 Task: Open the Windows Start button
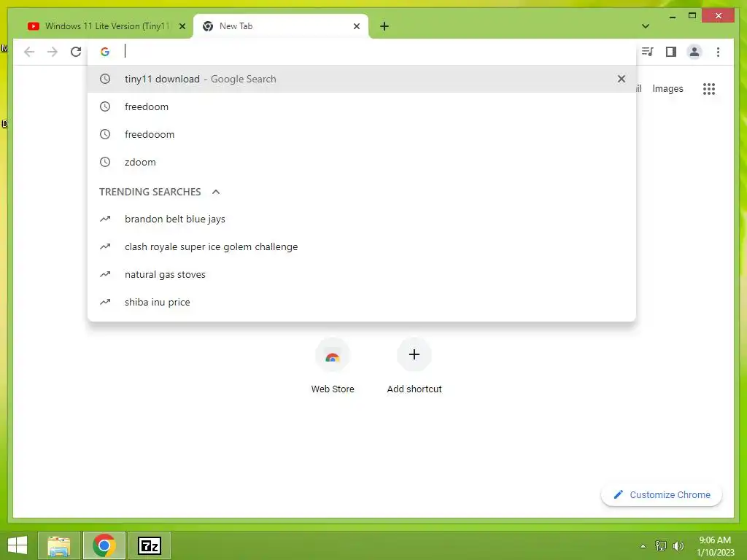tap(18, 545)
